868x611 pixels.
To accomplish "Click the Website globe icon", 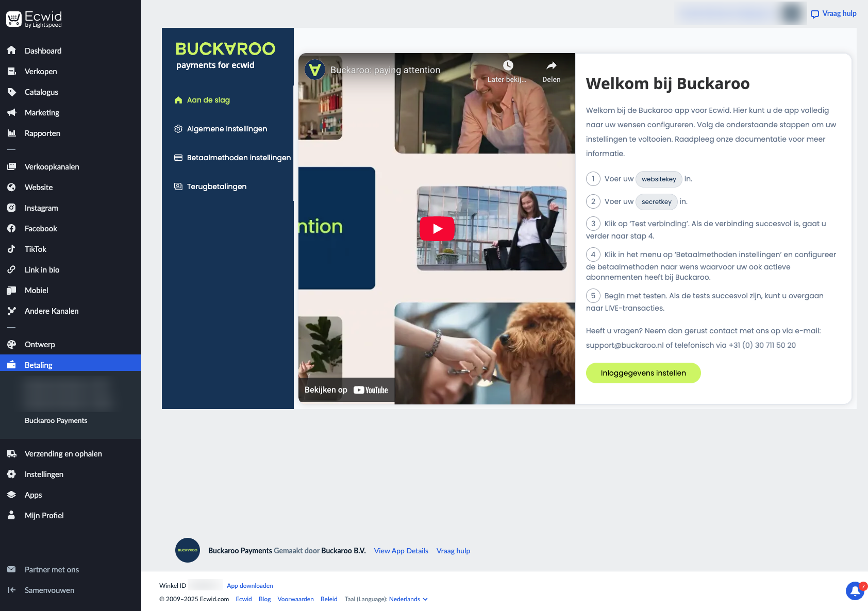I will coord(11,187).
